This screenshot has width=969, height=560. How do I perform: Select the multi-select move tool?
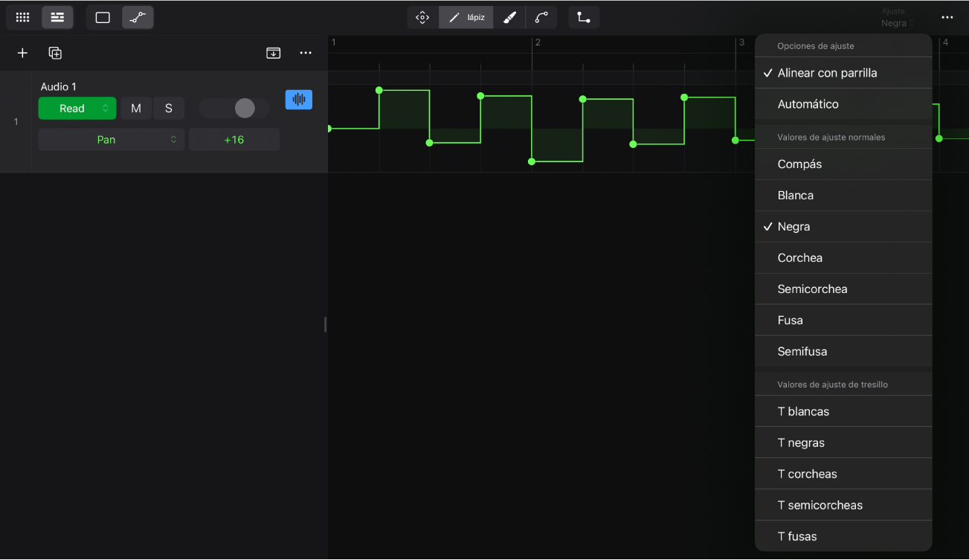click(x=422, y=17)
